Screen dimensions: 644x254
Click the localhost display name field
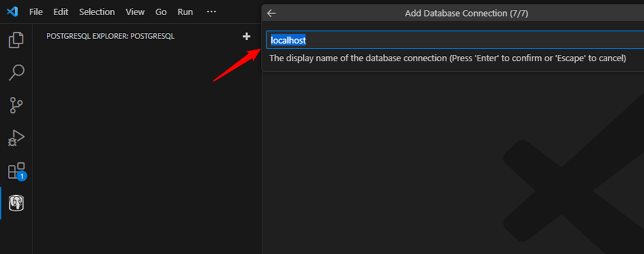pos(455,40)
